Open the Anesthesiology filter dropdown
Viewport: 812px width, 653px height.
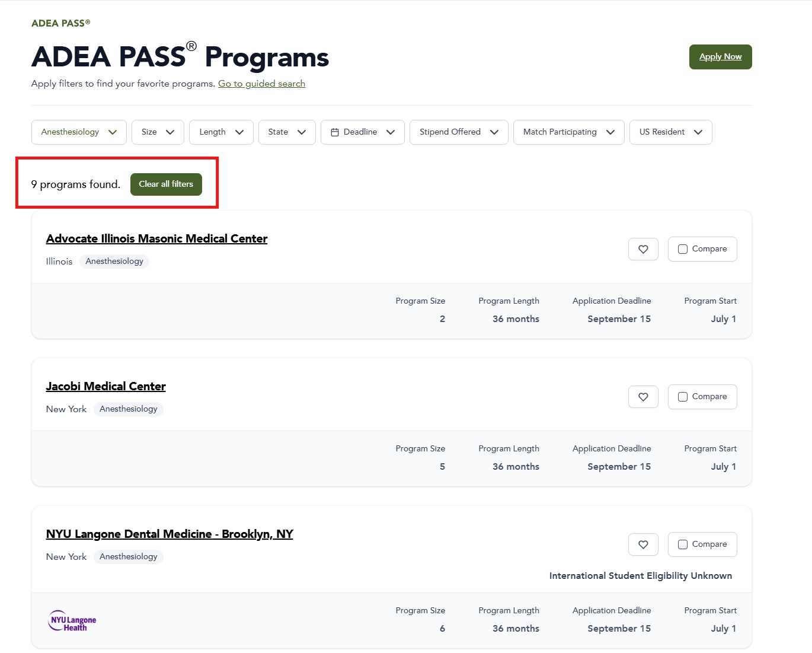(x=79, y=132)
